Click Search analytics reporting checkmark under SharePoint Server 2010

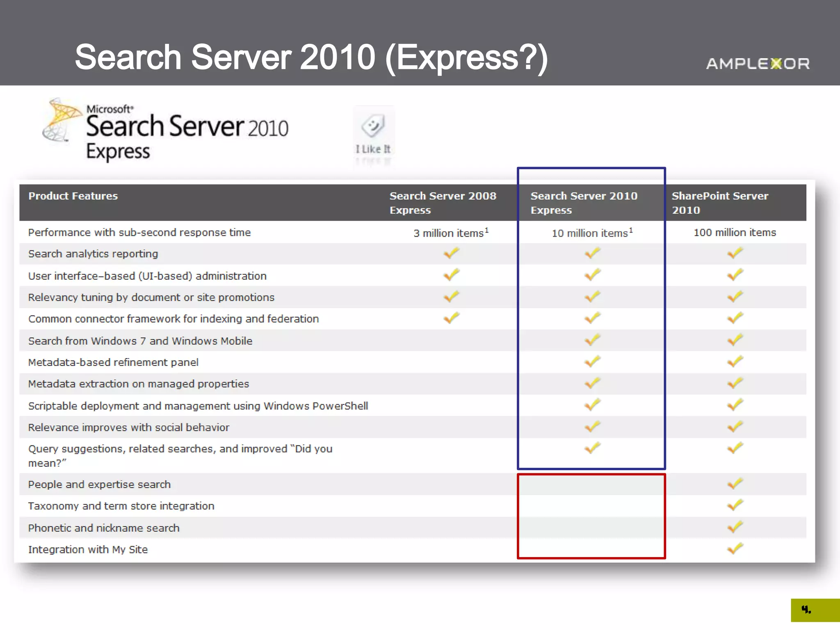(x=735, y=253)
